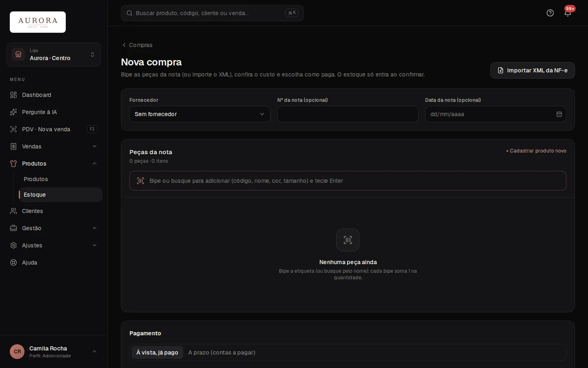Click the Gestão briefcase icon
This screenshot has height=368, width=588.
13,228
